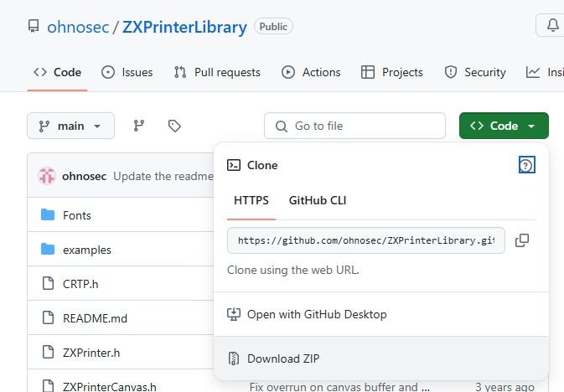Click the GitHub Desktop download icon
564x392 pixels.
[234, 314]
